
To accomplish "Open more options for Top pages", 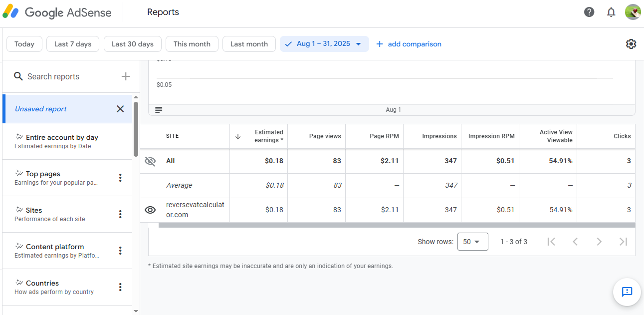I will (x=120, y=178).
